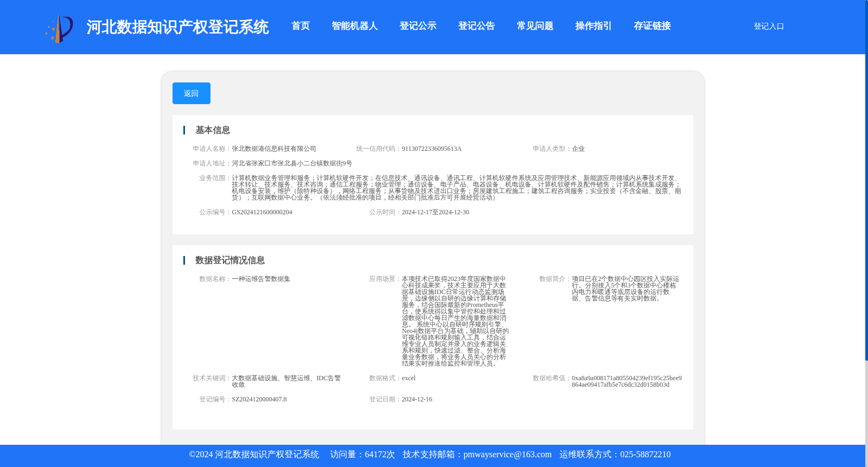Click support email pmwayservice@163.com
The image size is (868, 467).
(x=507, y=455)
